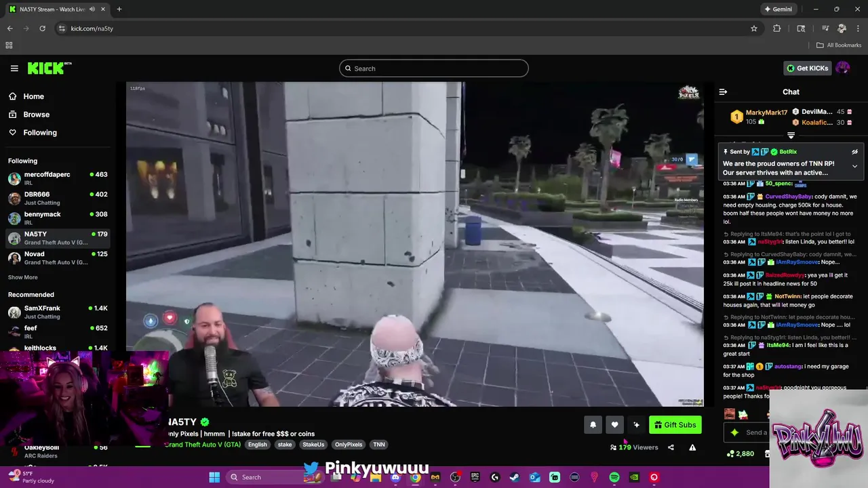Open DevilMa... second gifter entry
868x488 pixels.
click(x=823, y=112)
